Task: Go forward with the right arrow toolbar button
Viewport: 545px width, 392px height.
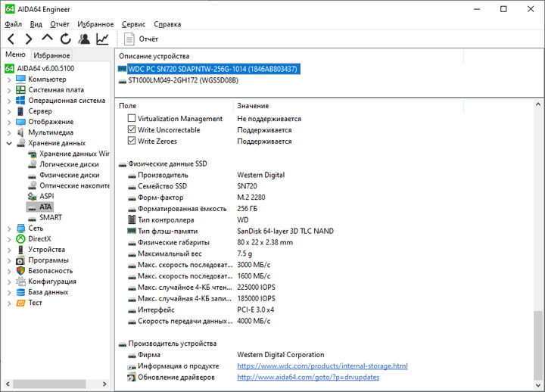Action: [29, 39]
